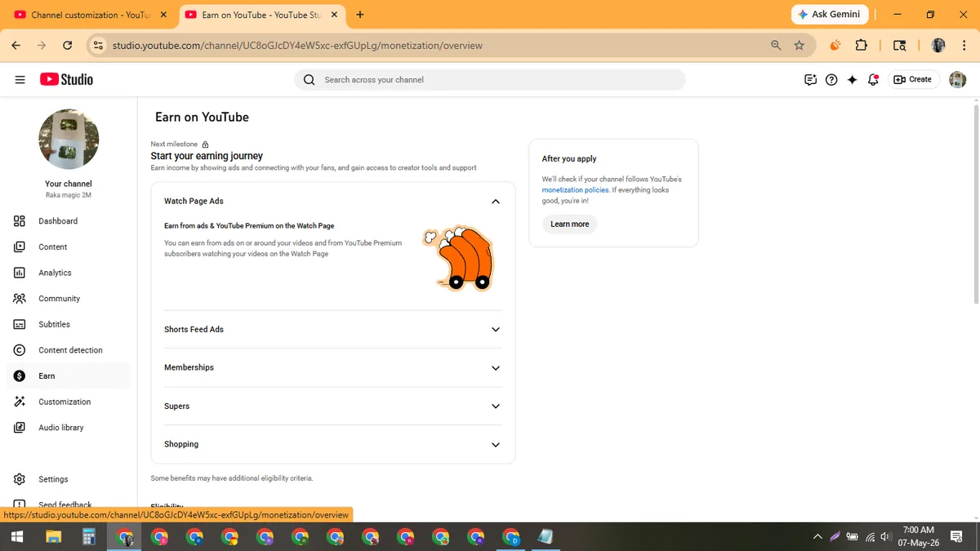View site information icon in address bar

click(x=98, y=46)
